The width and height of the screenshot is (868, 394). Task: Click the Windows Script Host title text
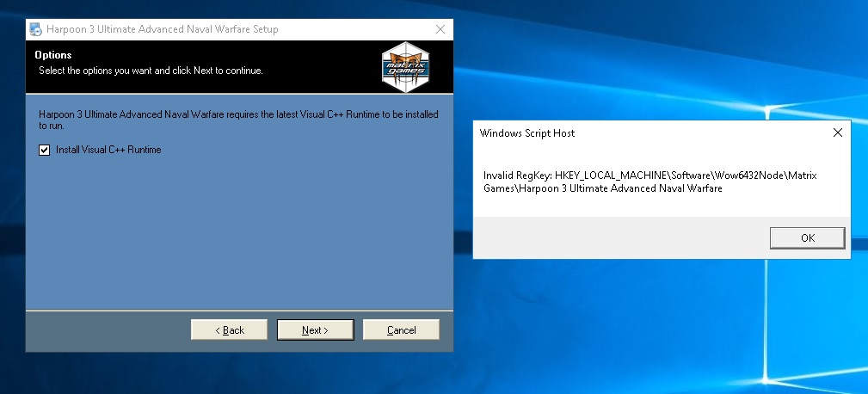527,132
